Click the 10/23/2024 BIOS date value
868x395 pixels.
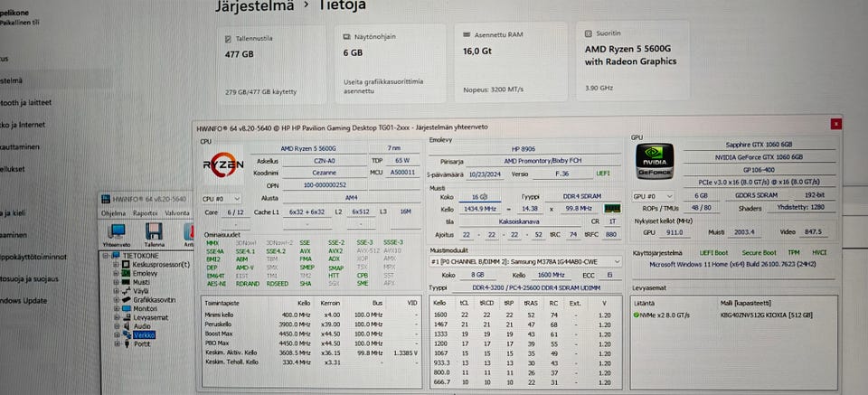click(484, 174)
